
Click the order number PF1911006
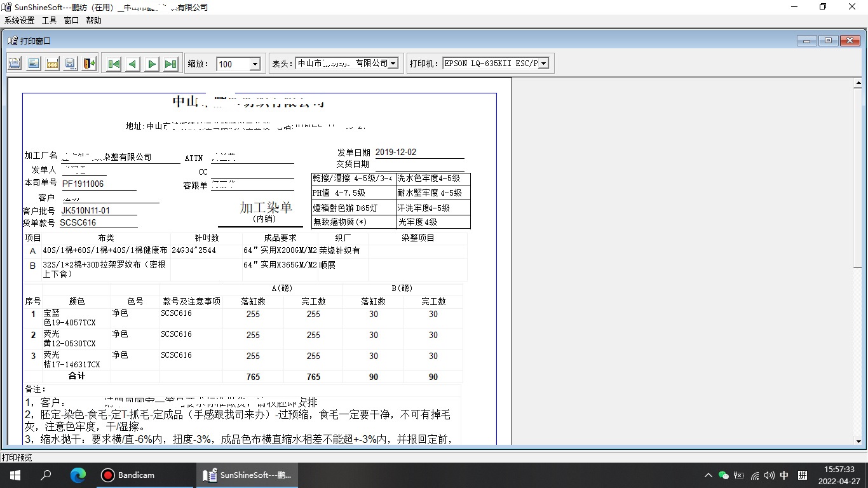point(83,184)
